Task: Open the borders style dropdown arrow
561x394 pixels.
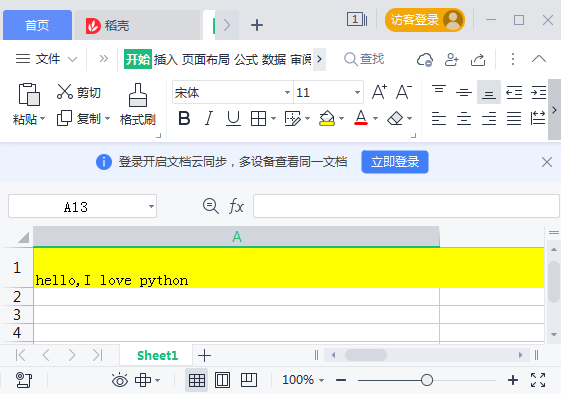Action: point(273,118)
